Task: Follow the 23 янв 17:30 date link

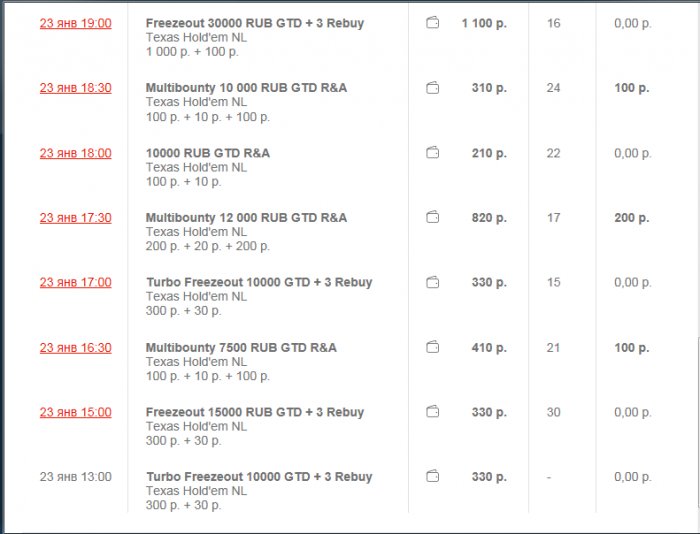Action: 76,218
